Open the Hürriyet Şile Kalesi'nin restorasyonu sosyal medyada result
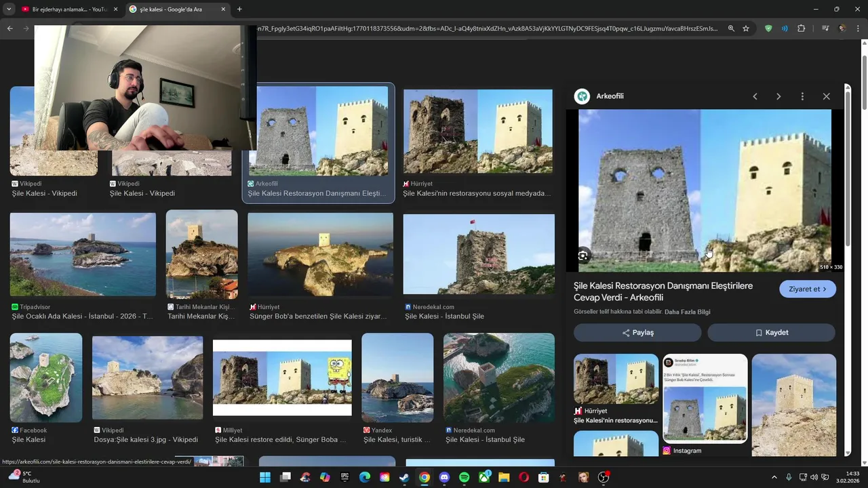This screenshot has width=868, height=488. pyautogui.click(x=478, y=131)
